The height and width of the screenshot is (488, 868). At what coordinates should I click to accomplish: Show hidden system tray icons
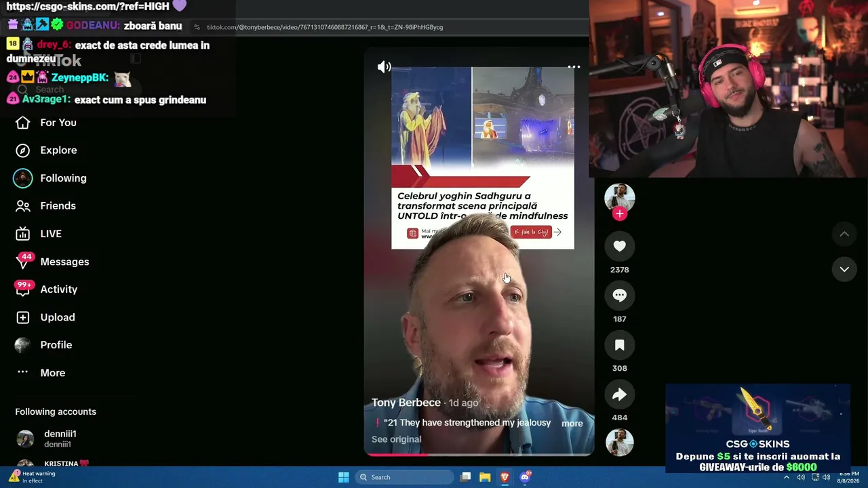click(787, 477)
